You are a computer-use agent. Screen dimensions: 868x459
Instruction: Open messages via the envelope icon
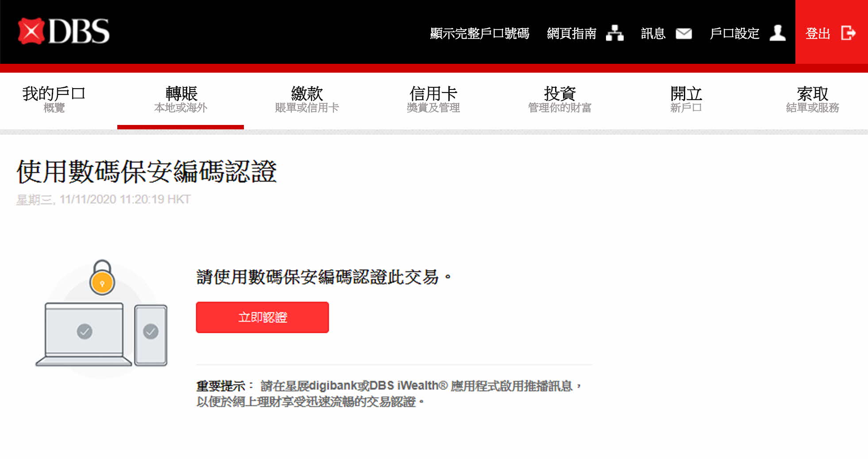683,34
